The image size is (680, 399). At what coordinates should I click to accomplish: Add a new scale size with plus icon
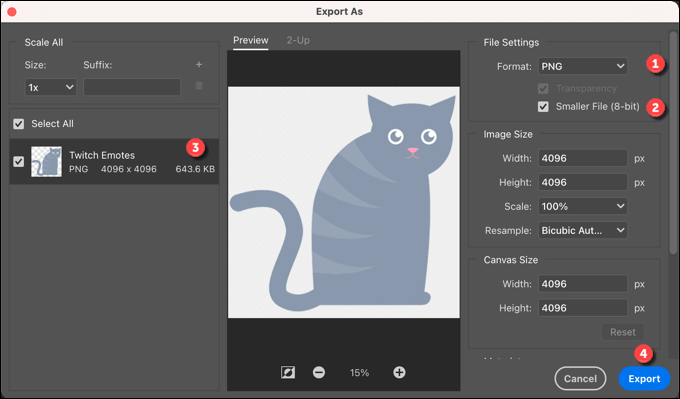199,65
